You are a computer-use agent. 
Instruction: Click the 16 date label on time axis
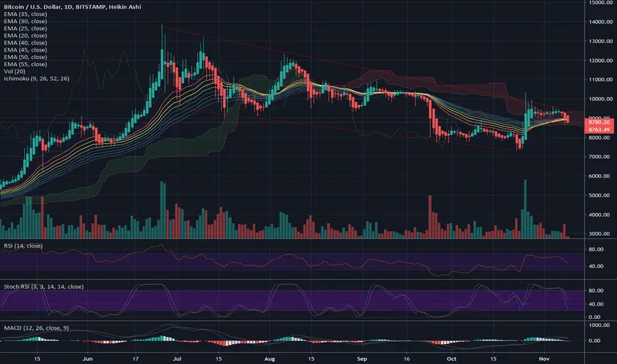pyautogui.click(x=406, y=359)
